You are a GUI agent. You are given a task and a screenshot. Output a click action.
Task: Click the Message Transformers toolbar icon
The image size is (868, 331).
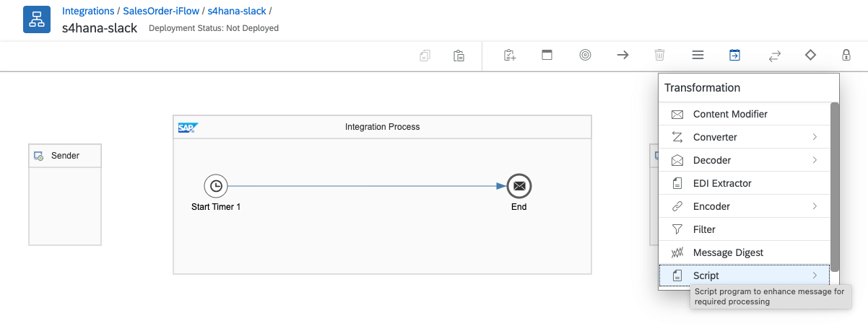pos(734,55)
